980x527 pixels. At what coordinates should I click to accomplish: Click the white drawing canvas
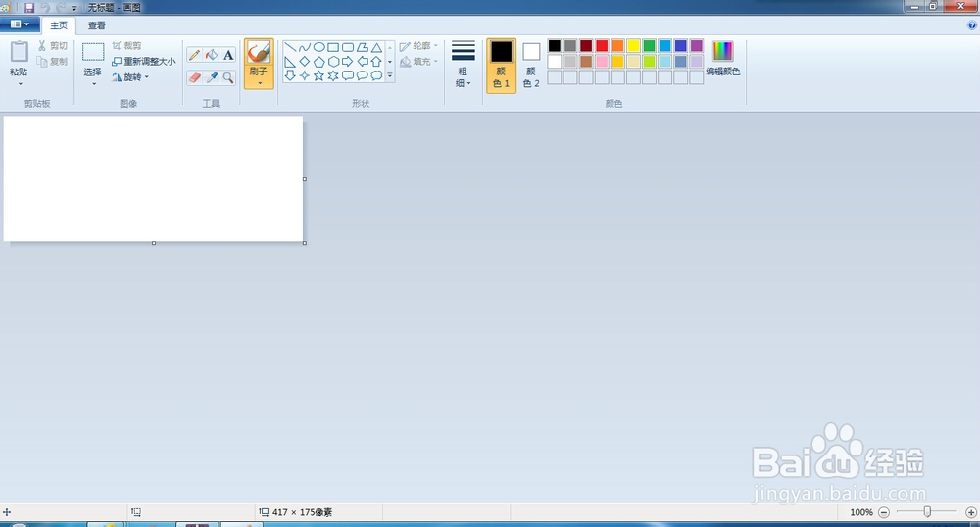pyautogui.click(x=153, y=178)
